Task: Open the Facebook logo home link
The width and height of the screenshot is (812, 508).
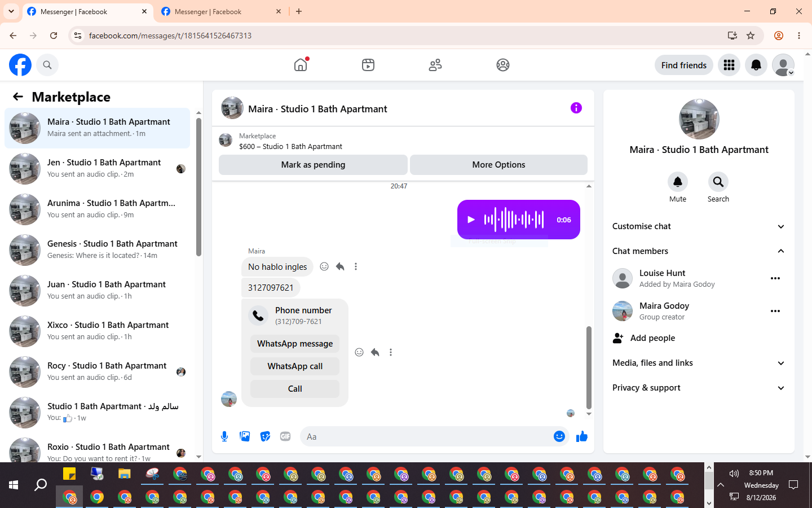Action: click(x=20, y=65)
